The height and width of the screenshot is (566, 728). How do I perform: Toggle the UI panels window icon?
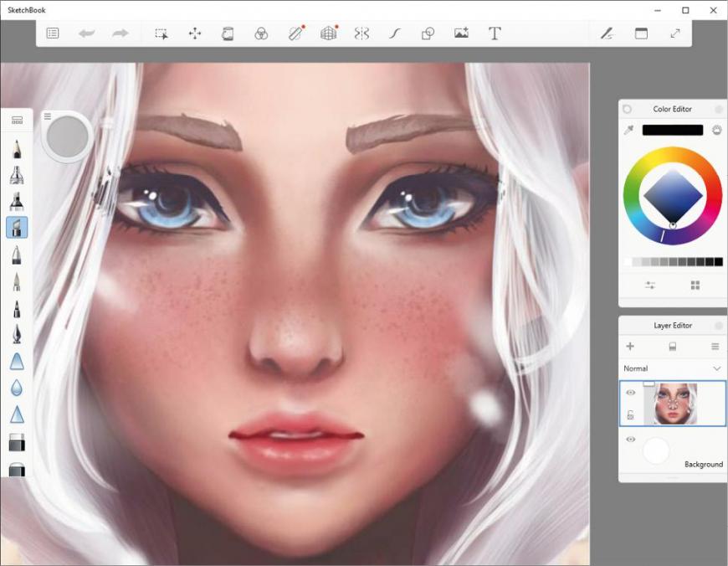[641, 33]
